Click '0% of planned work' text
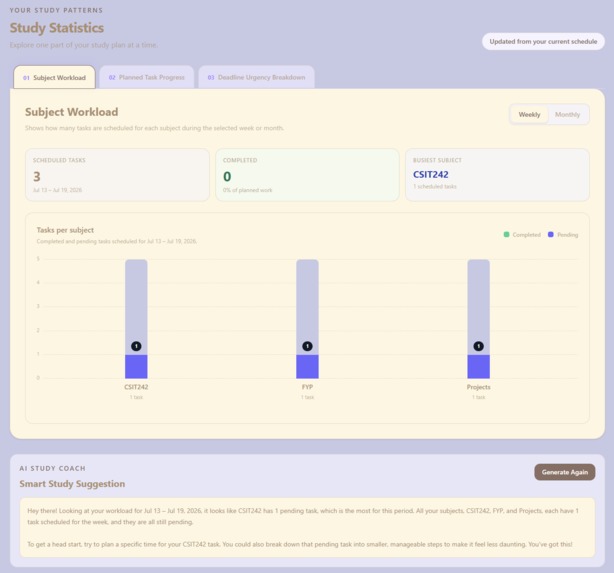Image resolution: width=614 pixels, height=573 pixels. coord(247,190)
